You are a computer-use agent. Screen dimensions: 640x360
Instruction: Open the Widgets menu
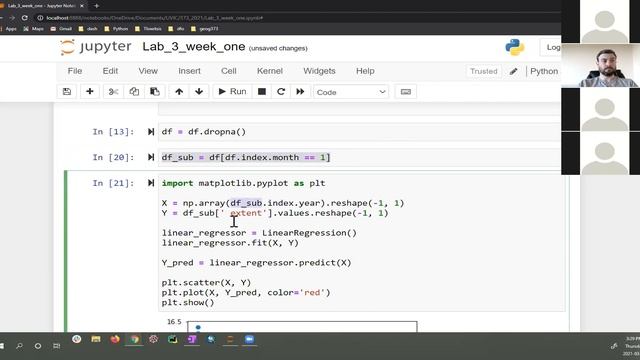pyautogui.click(x=319, y=71)
